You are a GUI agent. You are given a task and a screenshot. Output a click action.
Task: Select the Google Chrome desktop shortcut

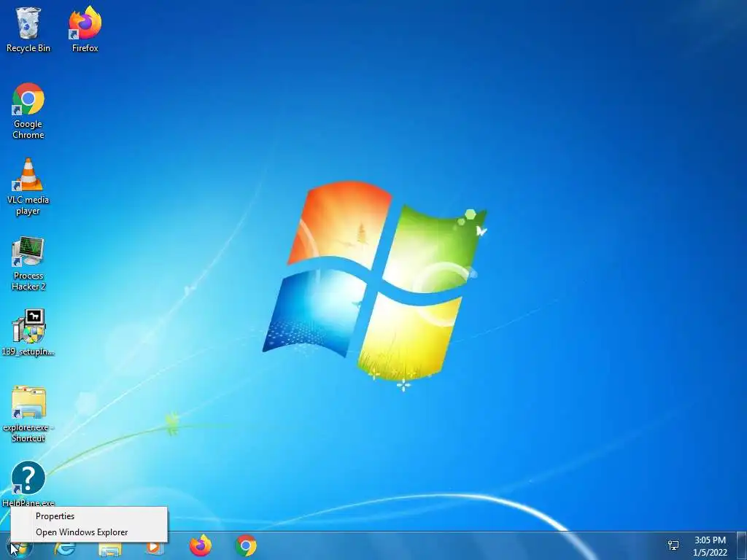click(x=28, y=111)
